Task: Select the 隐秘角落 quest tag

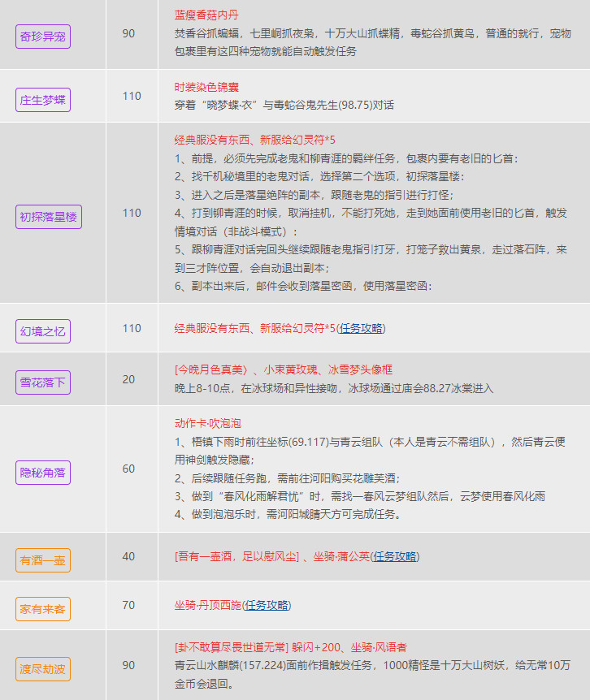Action: coord(43,473)
